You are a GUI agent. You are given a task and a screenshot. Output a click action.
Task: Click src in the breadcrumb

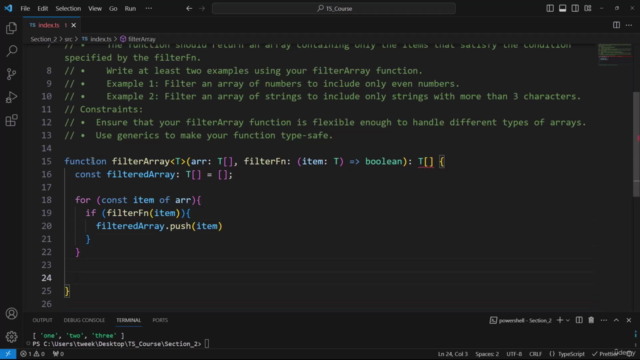pos(68,39)
